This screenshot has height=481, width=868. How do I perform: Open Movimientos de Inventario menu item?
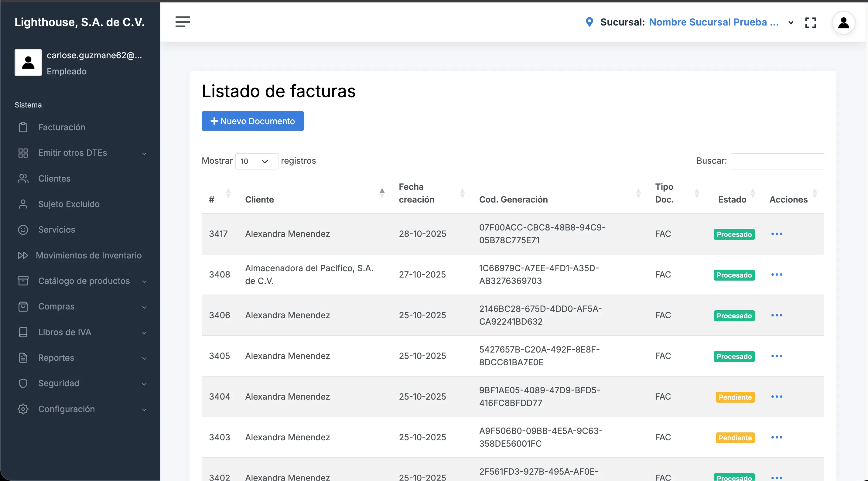tap(89, 255)
